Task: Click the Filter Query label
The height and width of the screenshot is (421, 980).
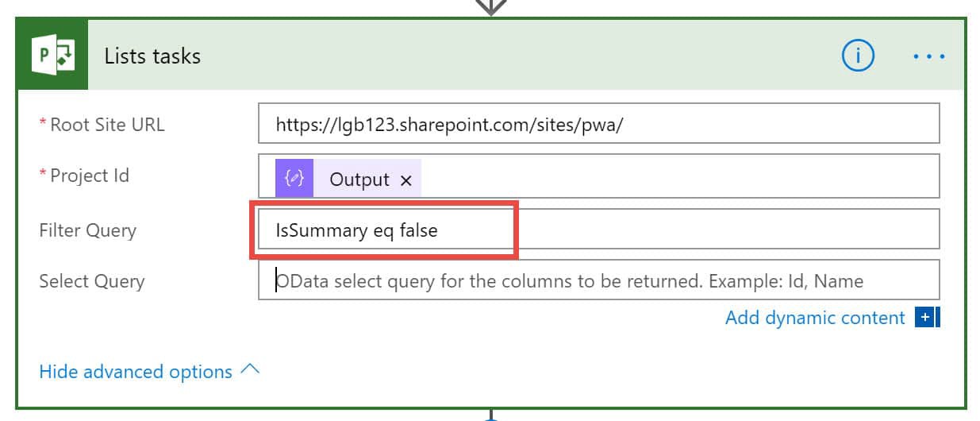Action: point(88,230)
